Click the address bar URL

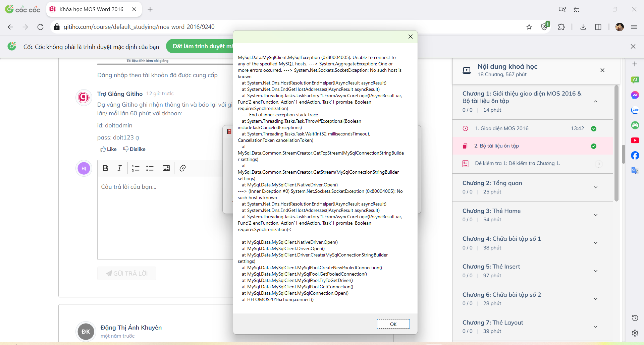pos(139,27)
